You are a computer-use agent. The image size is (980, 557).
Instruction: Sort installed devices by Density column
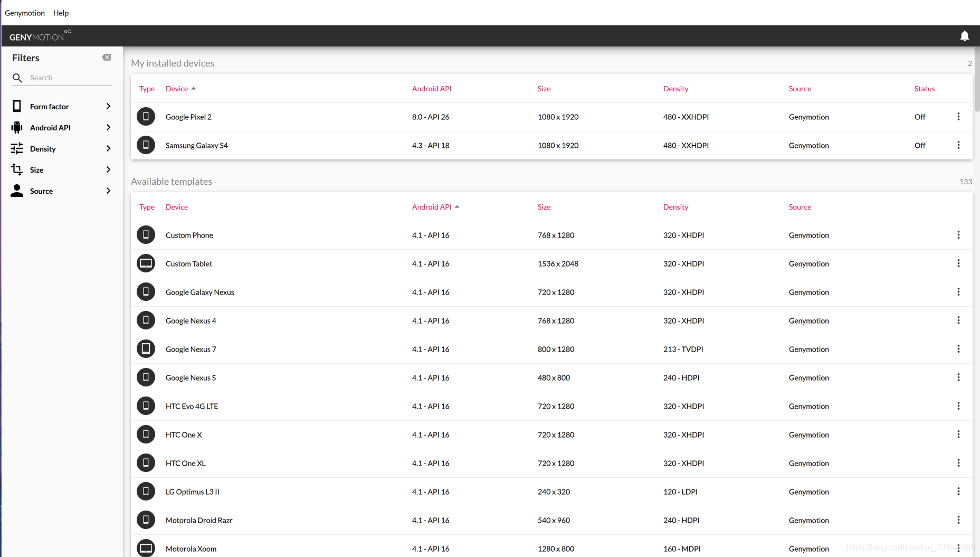[x=675, y=89]
